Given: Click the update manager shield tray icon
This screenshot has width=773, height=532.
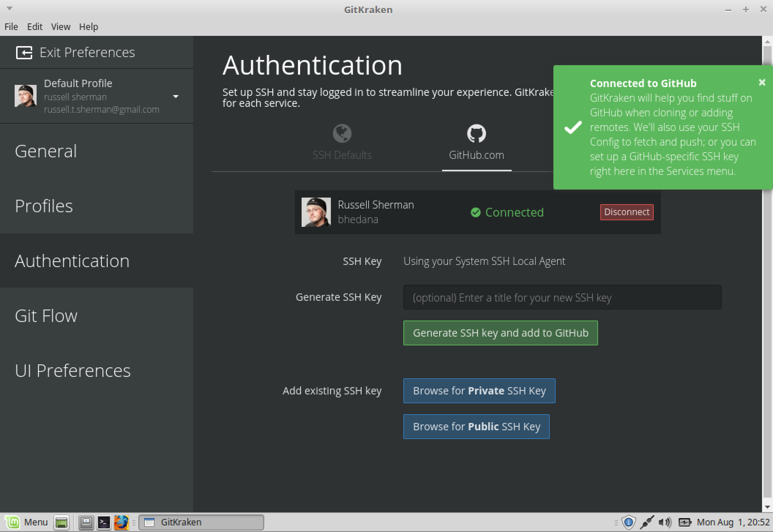Looking at the screenshot, I should pos(628,522).
